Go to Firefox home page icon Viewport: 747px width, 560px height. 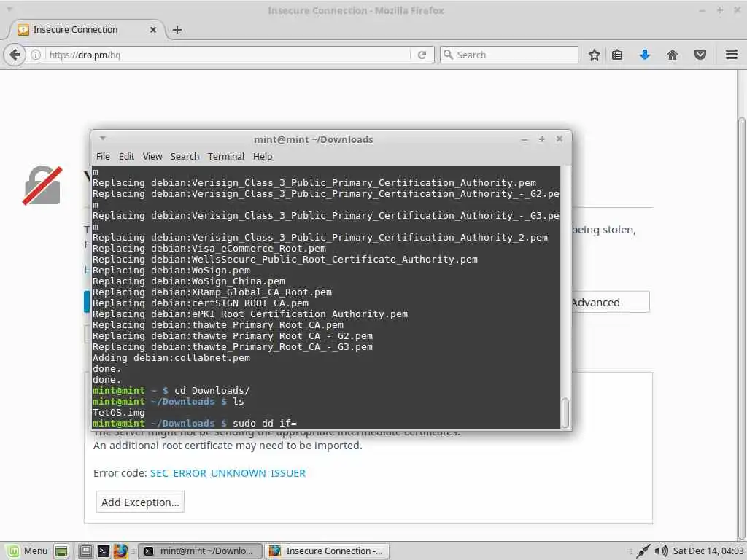672,55
